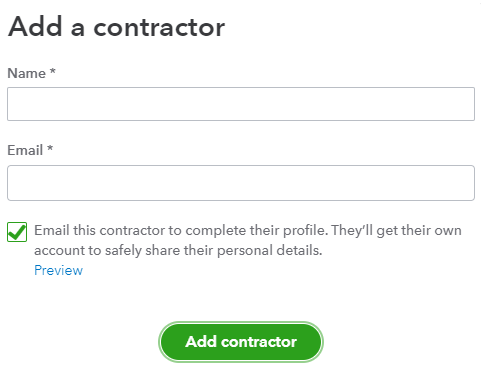Click the Add a contractor heading
The height and width of the screenshot is (368, 481).
(x=116, y=27)
